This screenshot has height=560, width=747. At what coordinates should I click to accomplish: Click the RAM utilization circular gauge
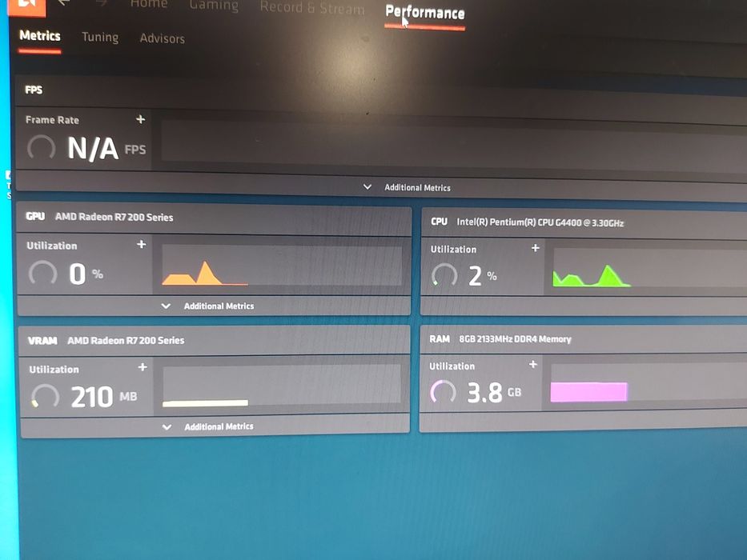click(x=443, y=392)
